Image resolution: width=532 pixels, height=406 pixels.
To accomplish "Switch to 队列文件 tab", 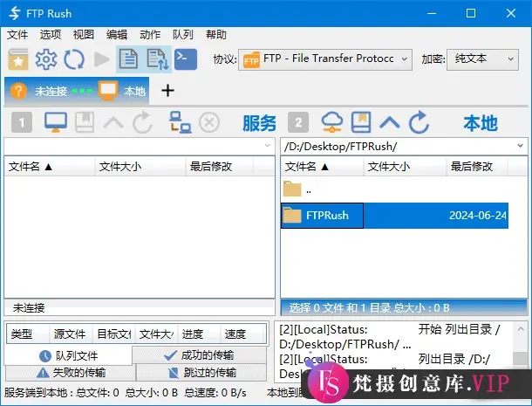I will (x=68, y=355).
